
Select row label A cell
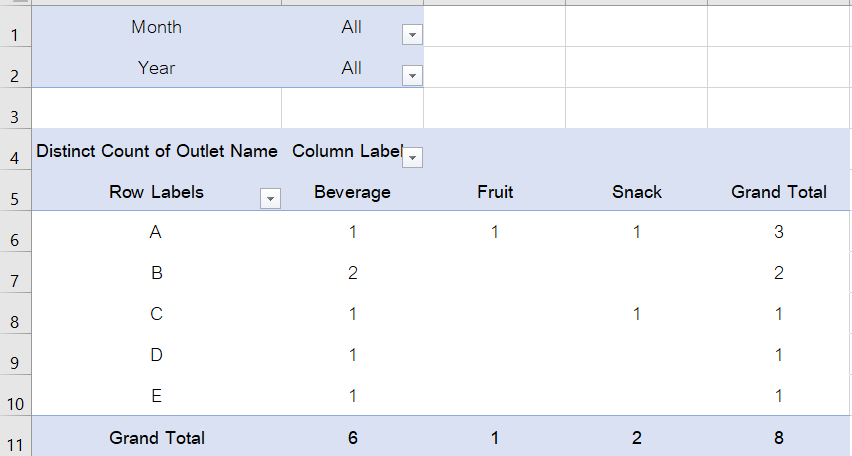(x=156, y=232)
